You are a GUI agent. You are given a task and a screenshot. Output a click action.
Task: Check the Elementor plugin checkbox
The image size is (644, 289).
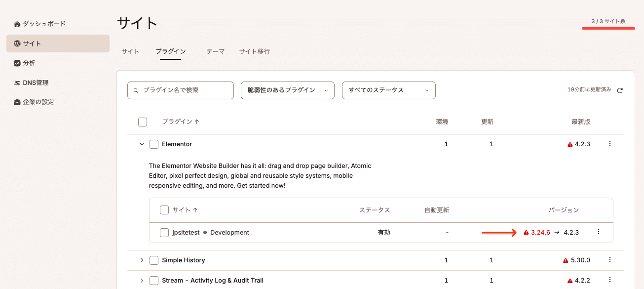click(154, 144)
